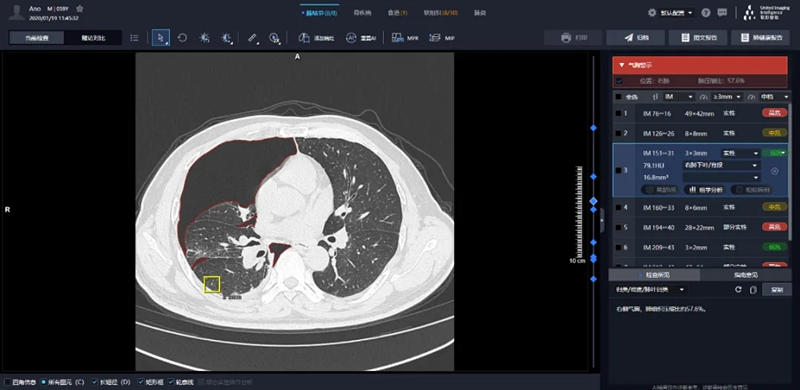
Task: Open nodule 3 density type dropdown
Action: tap(740, 153)
